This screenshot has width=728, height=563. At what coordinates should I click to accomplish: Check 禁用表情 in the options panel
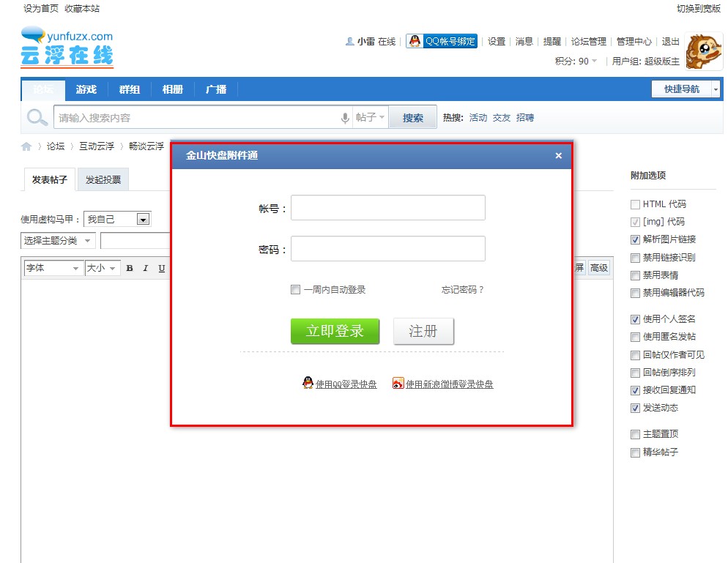click(x=635, y=275)
